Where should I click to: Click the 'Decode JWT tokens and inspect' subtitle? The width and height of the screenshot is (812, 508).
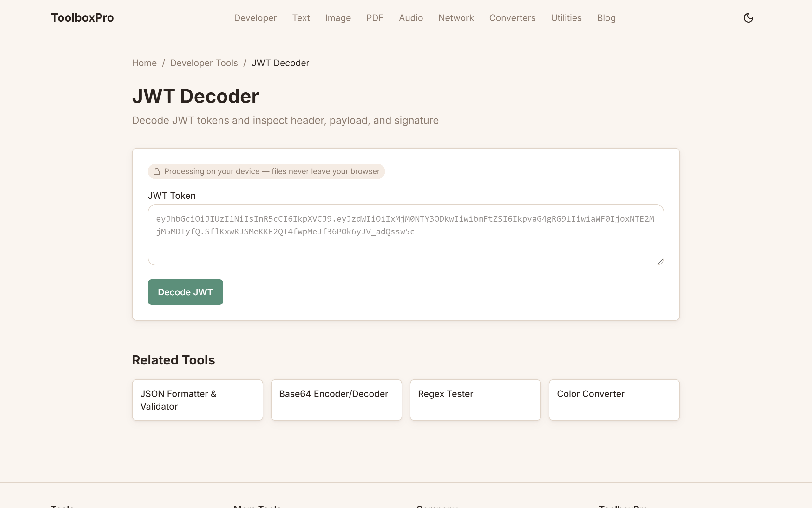coord(285,120)
